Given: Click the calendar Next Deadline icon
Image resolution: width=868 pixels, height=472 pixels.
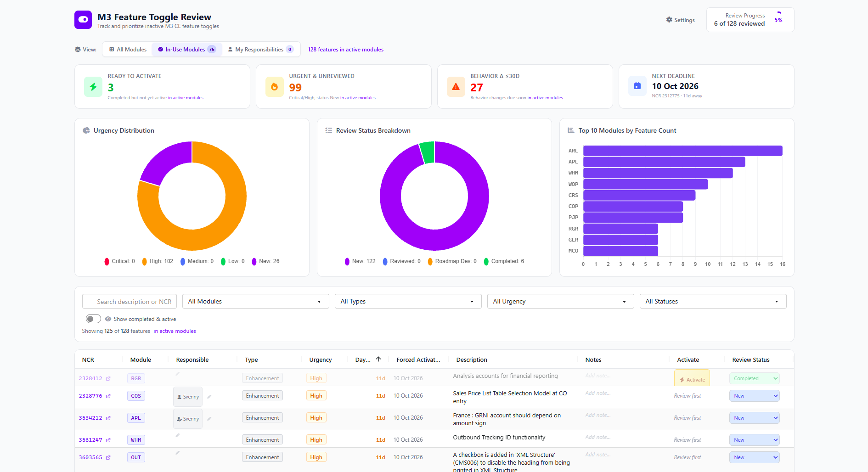Looking at the screenshot, I should 637,86.
